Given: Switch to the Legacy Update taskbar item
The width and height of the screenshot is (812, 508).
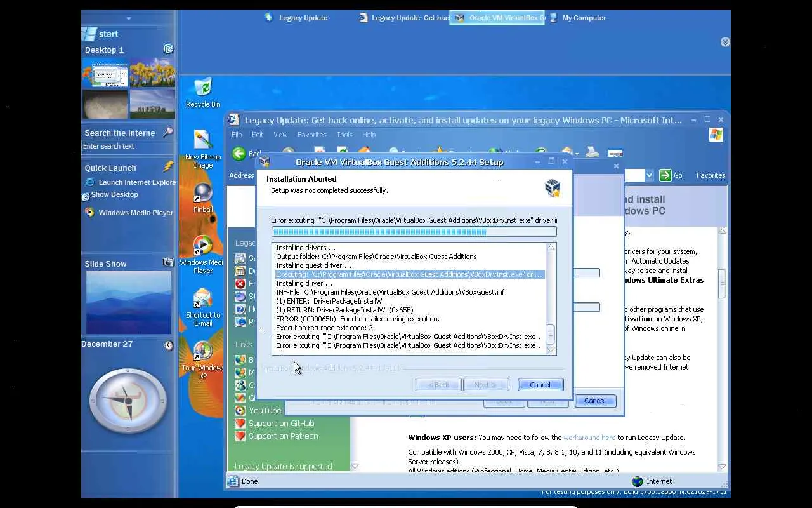Looking at the screenshot, I should click(296, 18).
